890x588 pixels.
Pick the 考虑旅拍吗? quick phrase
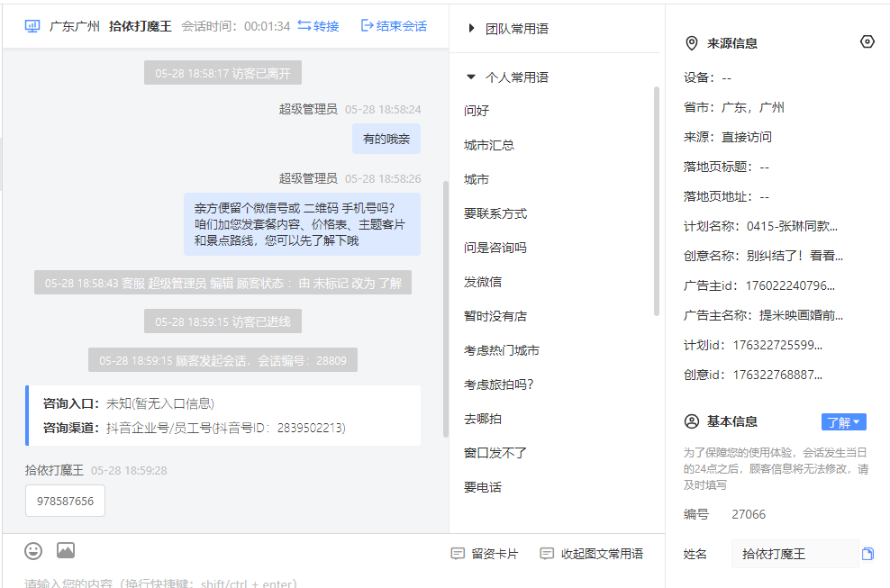coord(498,384)
